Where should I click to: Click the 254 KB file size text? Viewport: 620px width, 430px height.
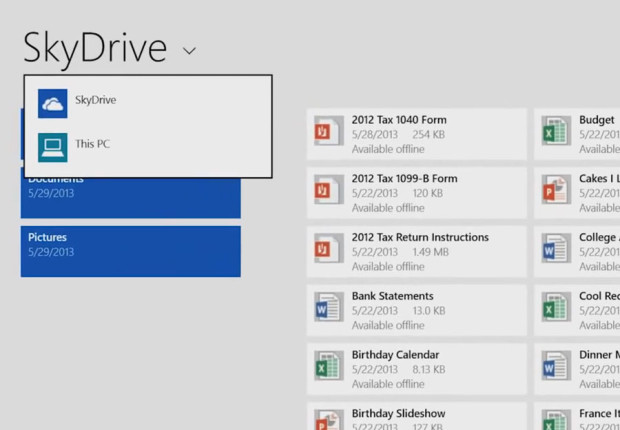429,134
